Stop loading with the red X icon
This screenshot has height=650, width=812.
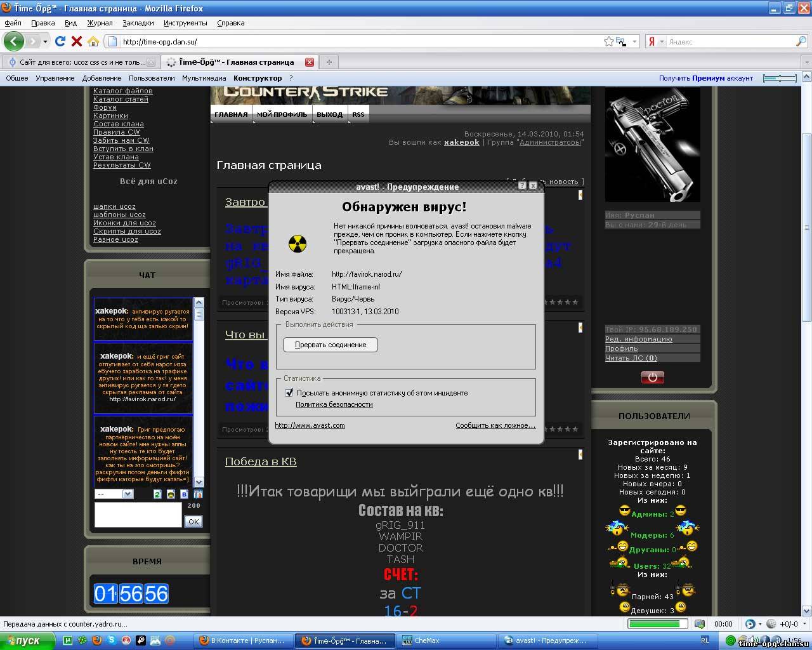(x=77, y=41)
